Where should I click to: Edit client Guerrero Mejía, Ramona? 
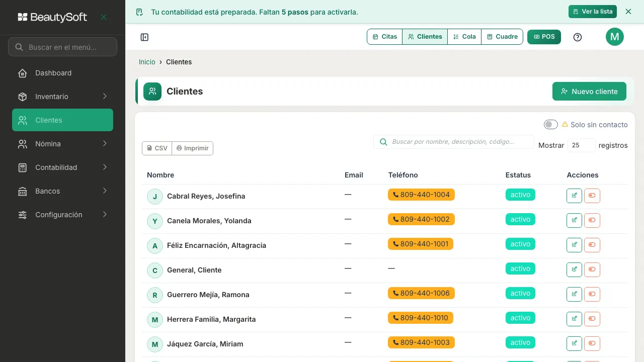click(x=574, y=294)
